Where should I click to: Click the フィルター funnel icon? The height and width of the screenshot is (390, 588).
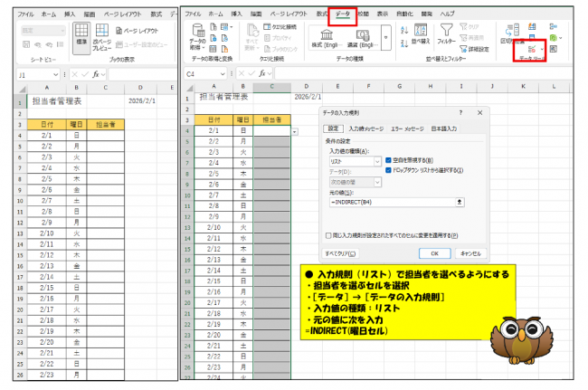coord(446,34)
